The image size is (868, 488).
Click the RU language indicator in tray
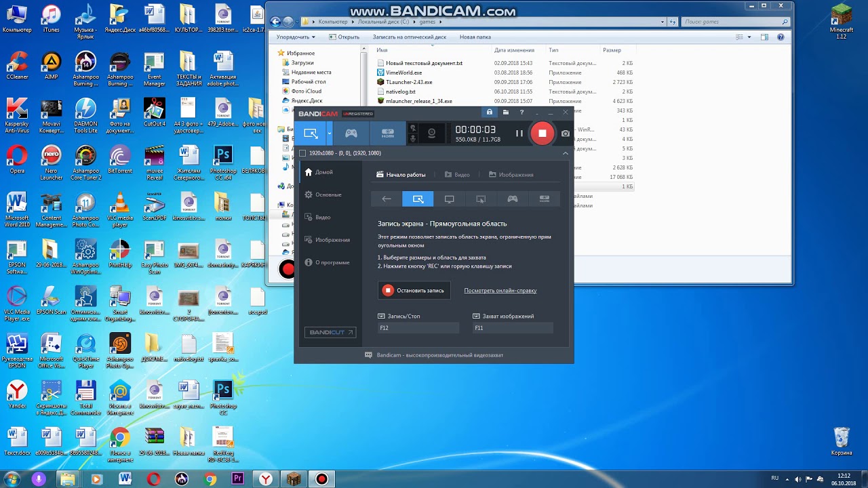775,478
